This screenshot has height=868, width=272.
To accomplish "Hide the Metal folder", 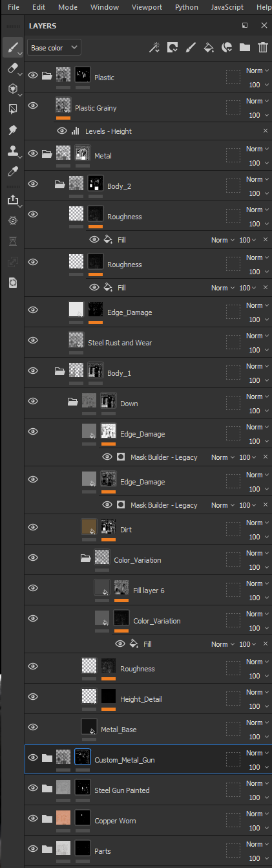I will click(33, 155).
